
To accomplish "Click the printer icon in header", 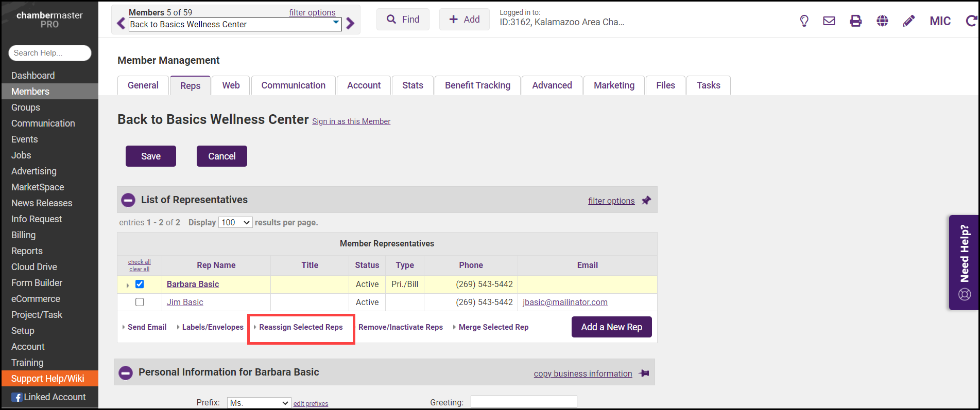I will [855, 21].
